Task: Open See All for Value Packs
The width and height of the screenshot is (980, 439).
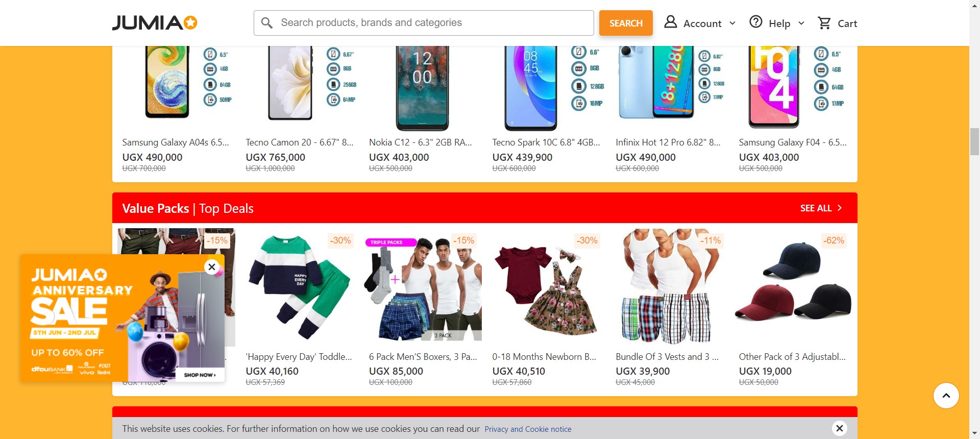Action: [x=821, y=208]
